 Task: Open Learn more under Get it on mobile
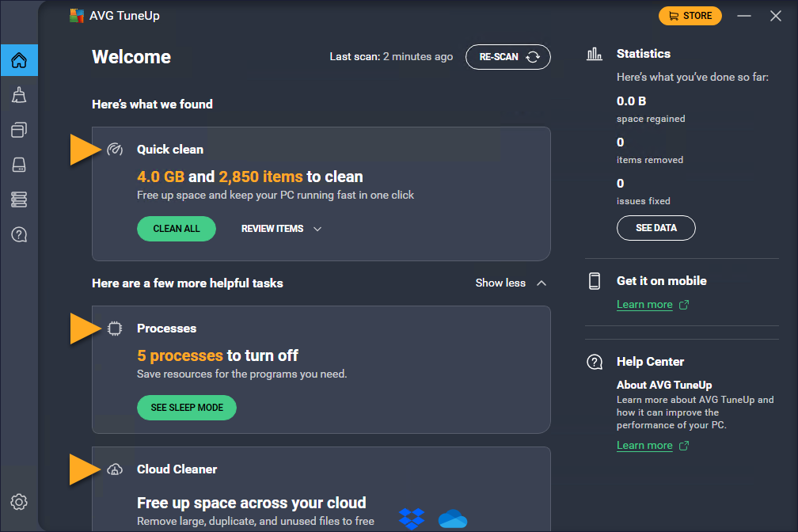644,305
